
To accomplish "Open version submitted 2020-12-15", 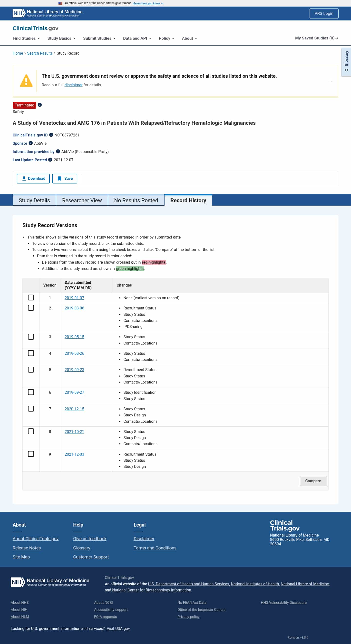I will click(x=74, y=409).
